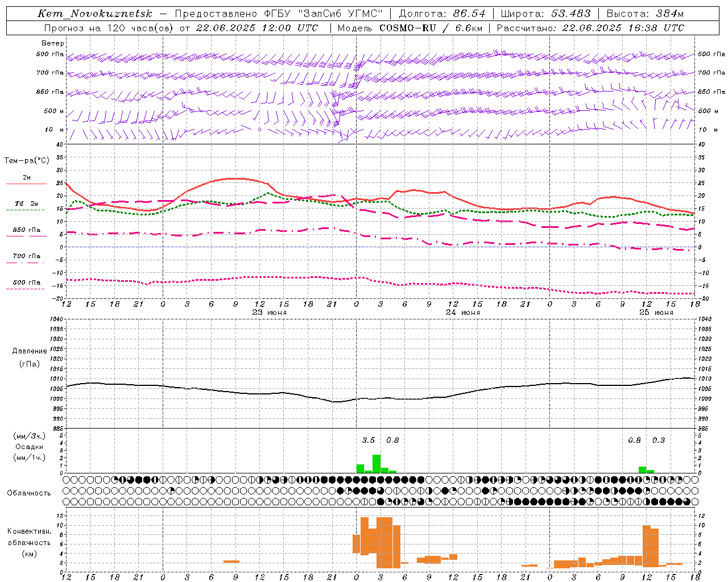Click the small orange convective bar on 23 июня
Image resolution: width=728 pixels, height=582 pixels.
pyautogui.click(x=231, y=562)
